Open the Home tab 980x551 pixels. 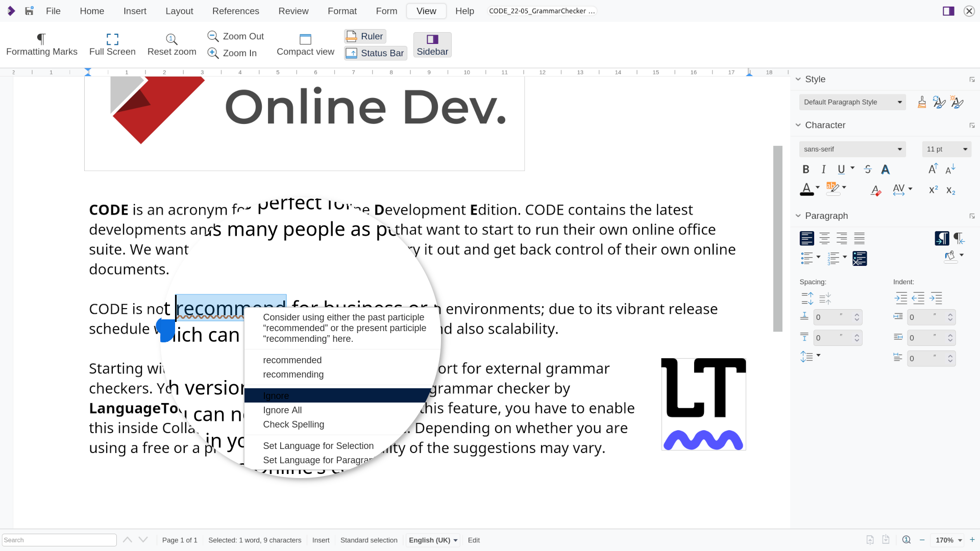click(x=92, y=11)
